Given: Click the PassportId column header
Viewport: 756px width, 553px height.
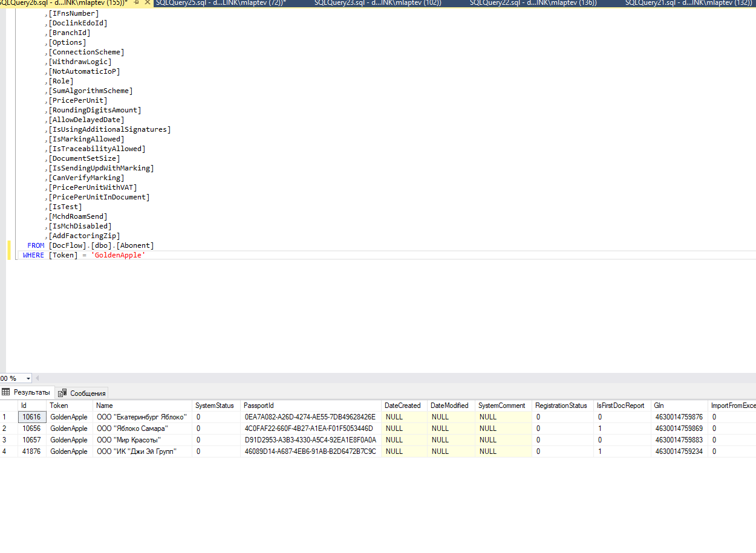Looking at the screenshot, I should [311, 406].
